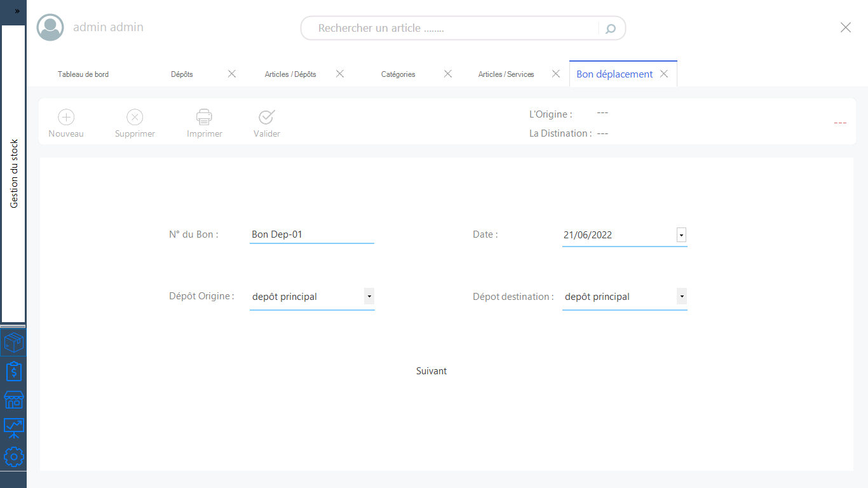Image resolution: width=868 pixels, height=488 pixels.
Task: Click the search magnifier icon
Action: pyautogui.click(x=611, y=29)
